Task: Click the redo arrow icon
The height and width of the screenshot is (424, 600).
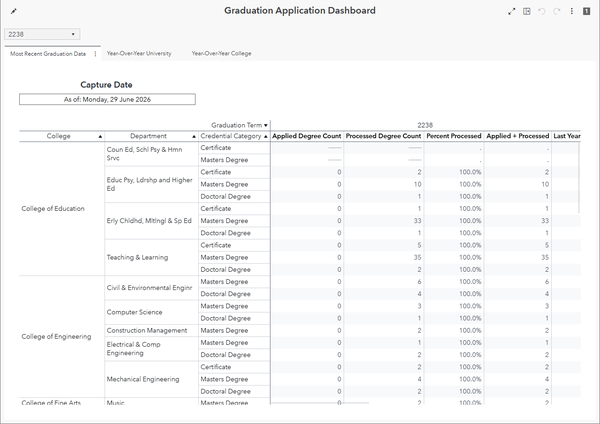Action: (557, 11)
